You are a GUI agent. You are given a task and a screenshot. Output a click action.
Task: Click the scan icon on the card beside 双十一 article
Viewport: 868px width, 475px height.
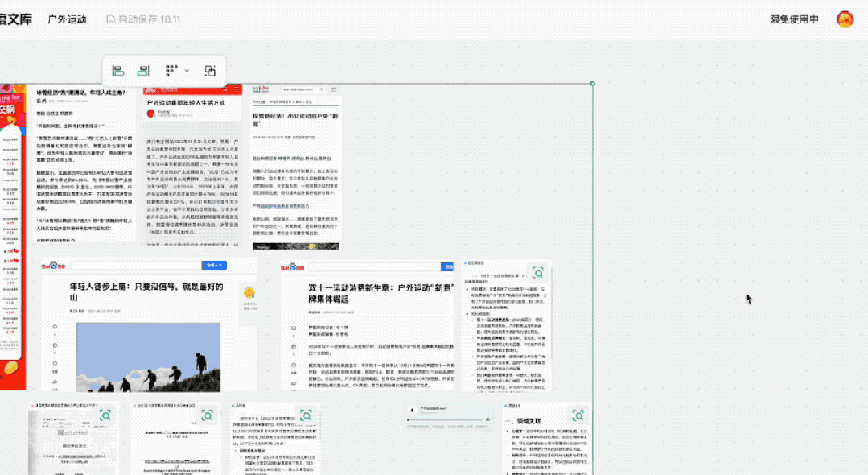tap(537, 273)
